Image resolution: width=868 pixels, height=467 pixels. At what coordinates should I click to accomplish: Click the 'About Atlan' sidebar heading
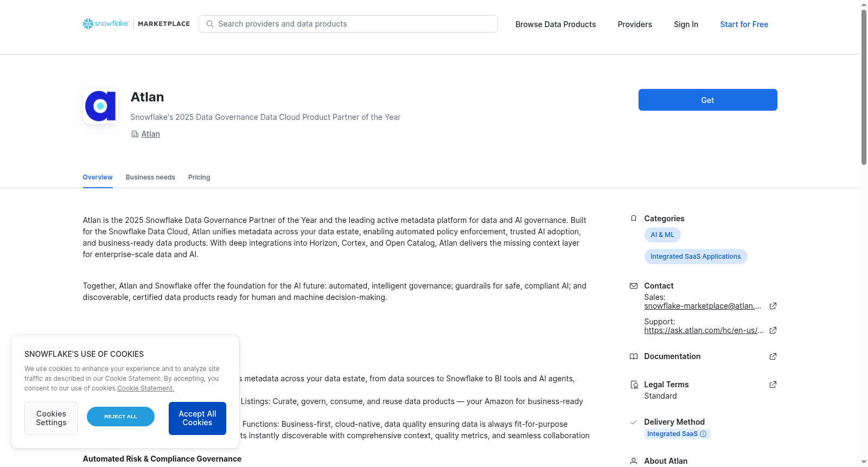[666, 461]
